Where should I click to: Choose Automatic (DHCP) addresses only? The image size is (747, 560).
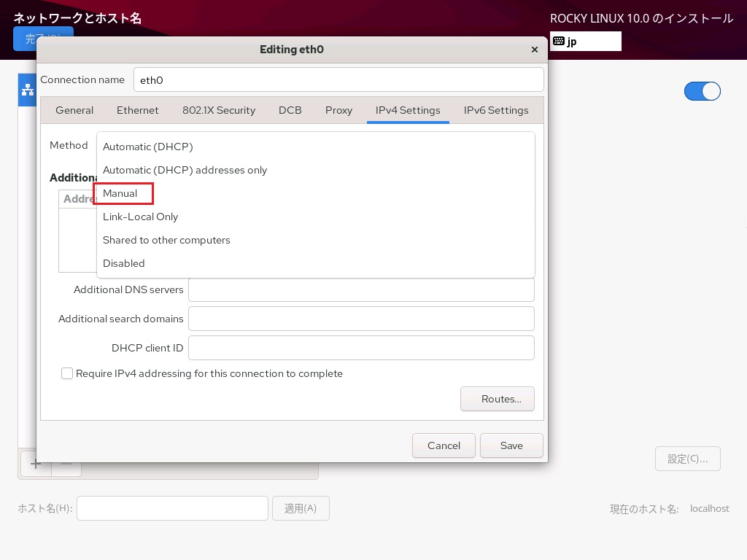[185, 170]
